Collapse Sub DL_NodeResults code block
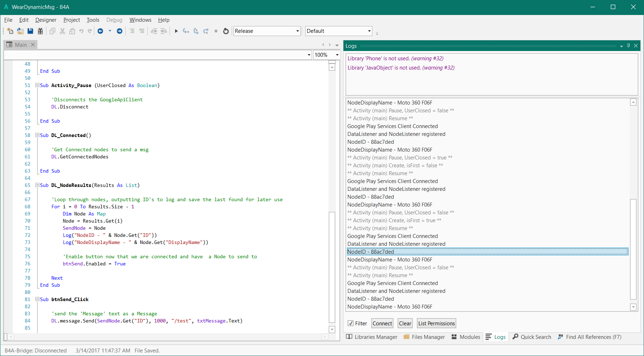The height and width of the screenshot is (356, 644). click(x=37, y=185)
